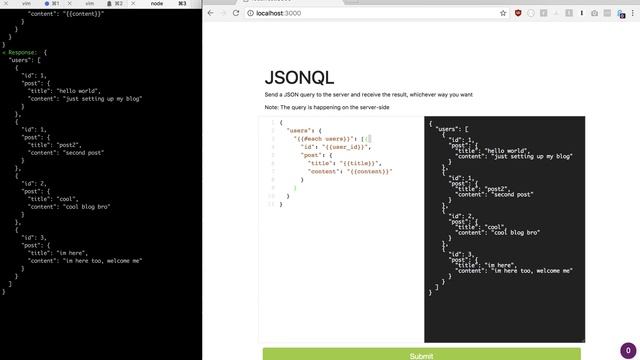The width and height of the screenshot is (640, 360).
Task: Click the "{{content}}" template in query editor
Action: click(369, 171)
